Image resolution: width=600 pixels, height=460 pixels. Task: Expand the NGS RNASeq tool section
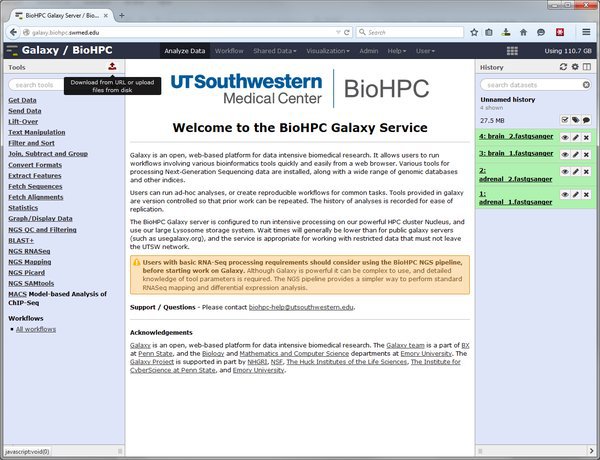coord(29,251)
